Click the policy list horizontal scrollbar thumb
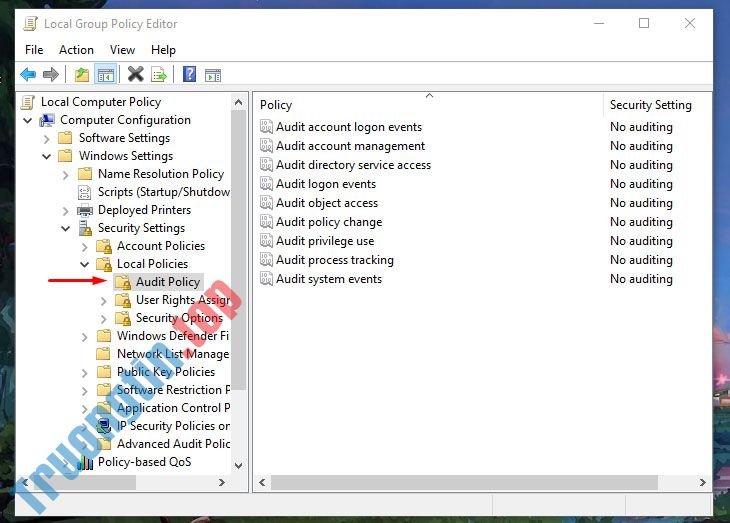The image size is (730, 523). [x=464, y=482]
